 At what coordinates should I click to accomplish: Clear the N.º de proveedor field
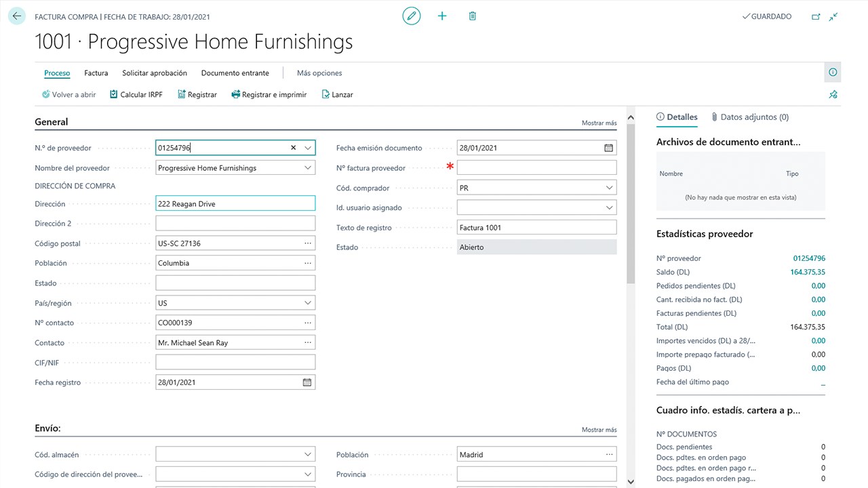(294, 148)
